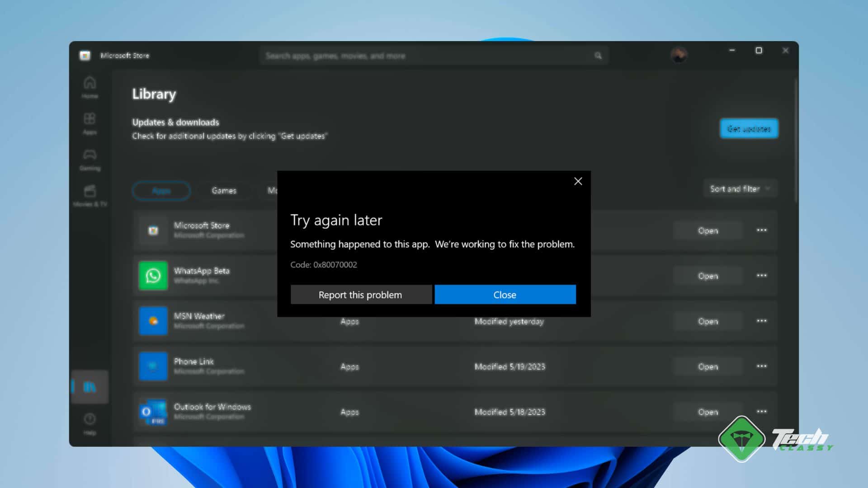Open more options for Outlook for Windows
This screenshot has width=868, height=488.
[x=761, y=412]
